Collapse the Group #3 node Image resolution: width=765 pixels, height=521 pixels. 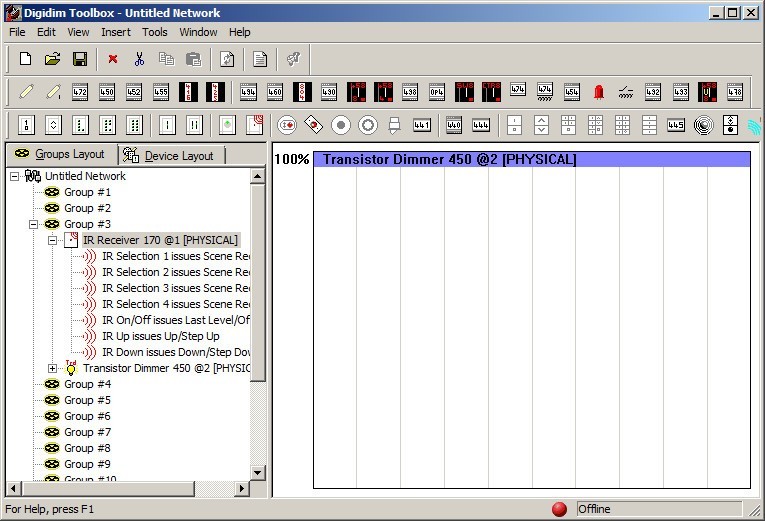coord(33,224)
